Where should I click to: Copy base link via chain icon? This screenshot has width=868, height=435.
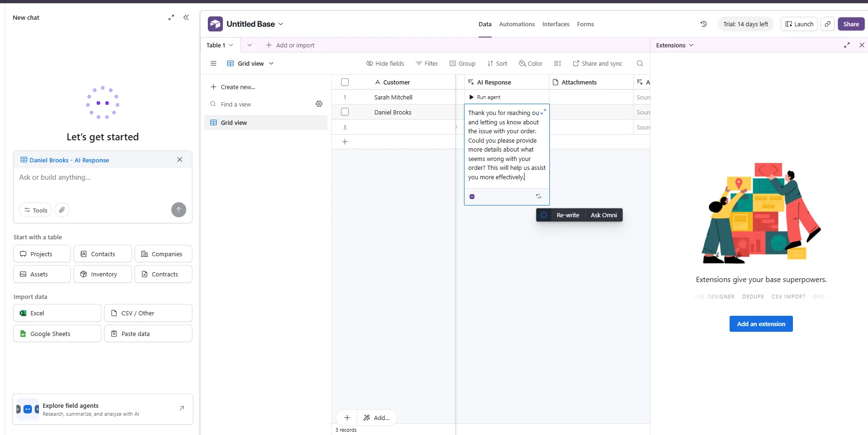click(828, 24)
